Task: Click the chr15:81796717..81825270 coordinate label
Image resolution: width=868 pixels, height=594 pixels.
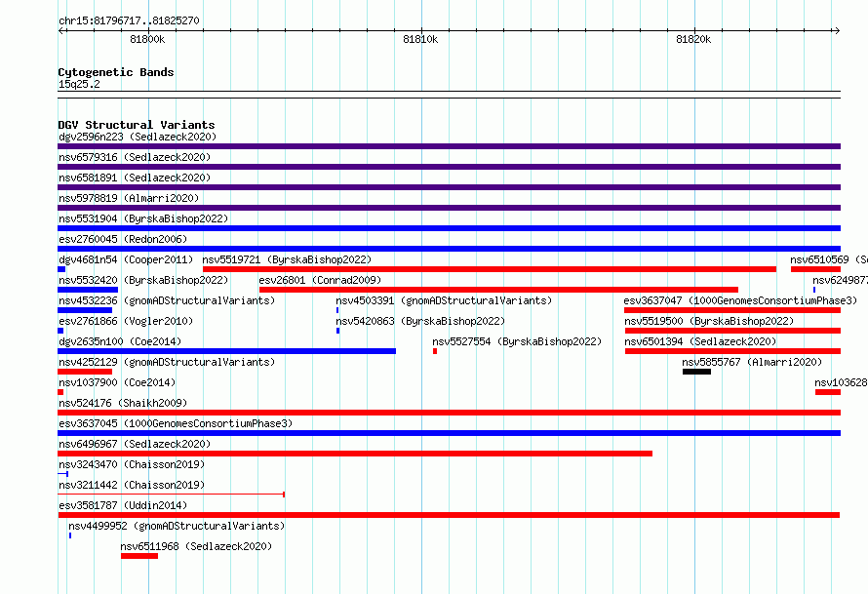Action: [129, 21]
